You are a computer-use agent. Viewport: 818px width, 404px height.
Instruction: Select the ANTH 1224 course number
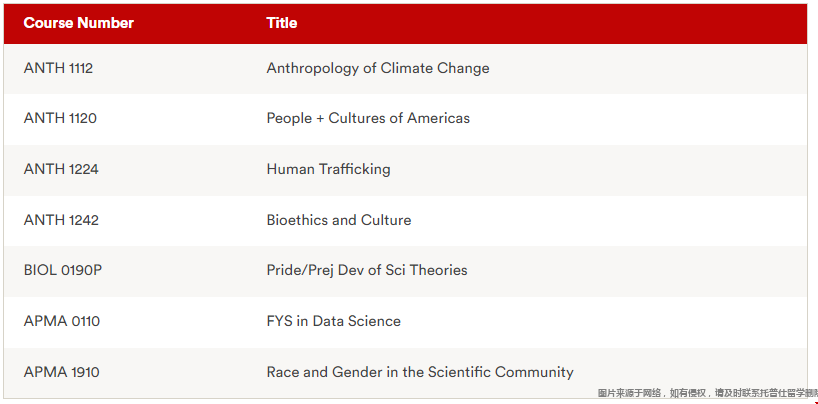click(61, 169)
